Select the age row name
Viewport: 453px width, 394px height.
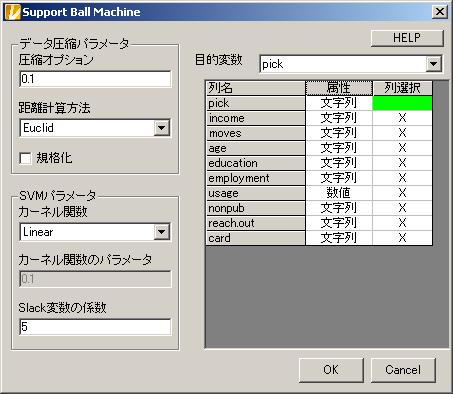point(256,148)
